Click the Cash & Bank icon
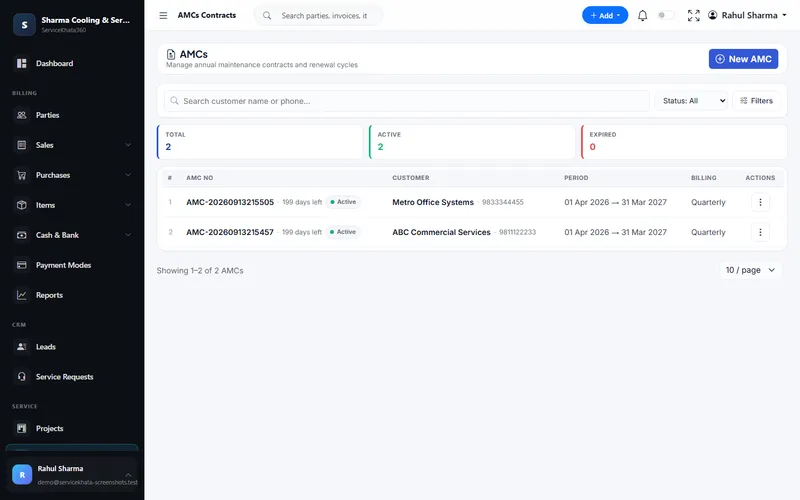The height and width of the screenshot is (500, 800). point(21,235)
